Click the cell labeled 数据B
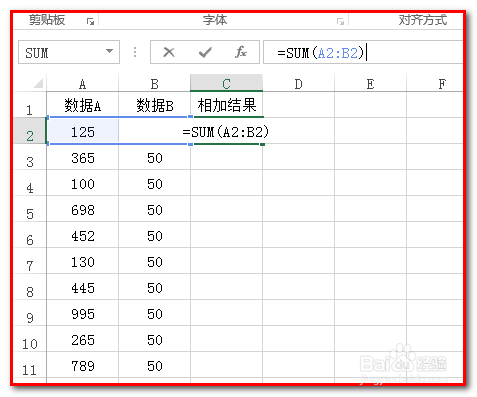This screenshot has height=397, width=477. click(154, 105)
